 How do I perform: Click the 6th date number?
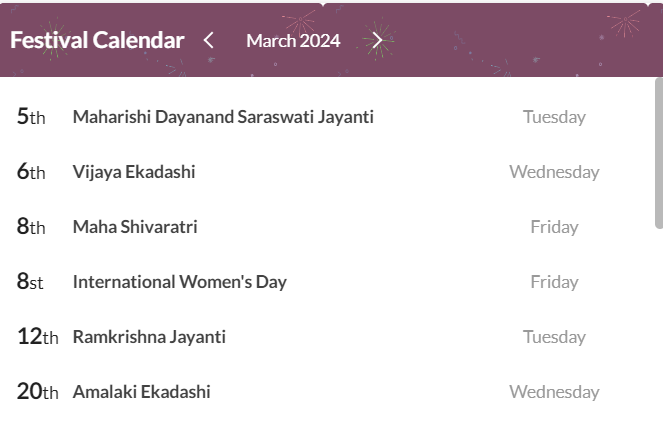31,172
